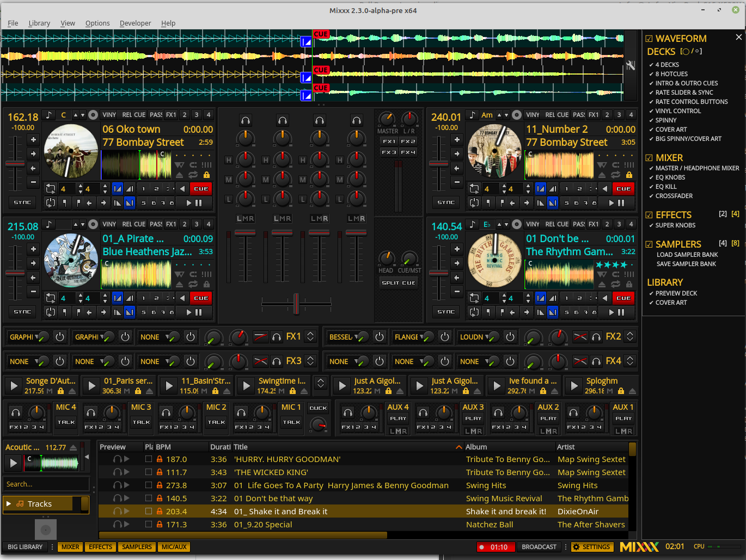746x560 pixels.
Task: Expand the FX1 unit with its arrow control
Action: pos(310,336)
